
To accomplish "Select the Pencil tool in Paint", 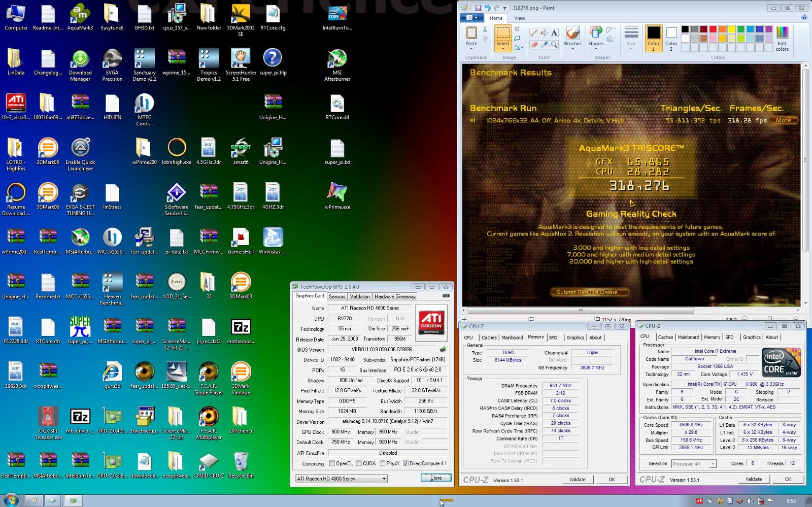I will click(x=534, y=33).
